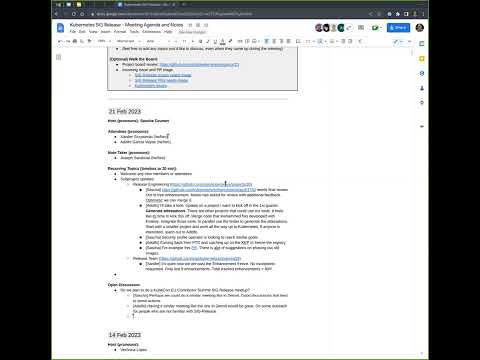Insert an image from the toolbar

pos(255,41)
